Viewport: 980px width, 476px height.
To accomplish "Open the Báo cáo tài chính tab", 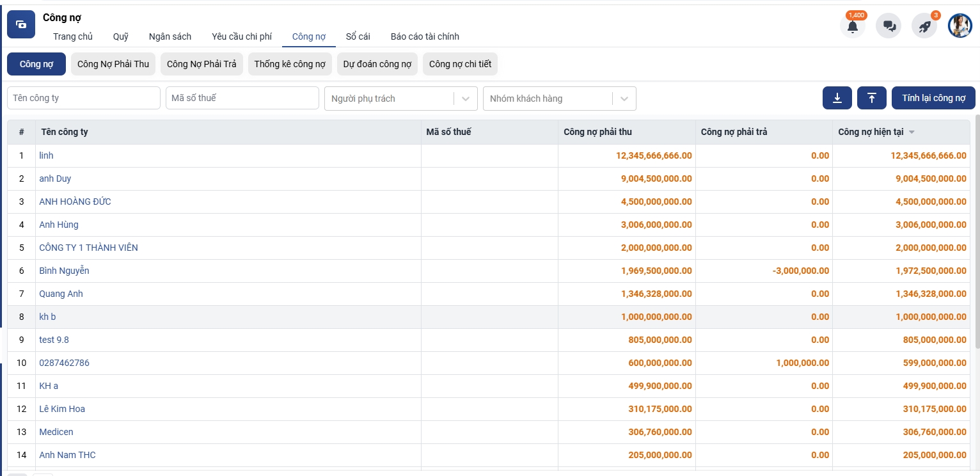I will pyautogui.click(x=425, y=36).
